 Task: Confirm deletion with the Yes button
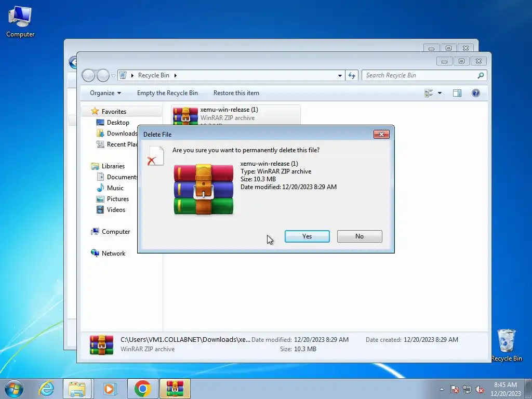307,236
